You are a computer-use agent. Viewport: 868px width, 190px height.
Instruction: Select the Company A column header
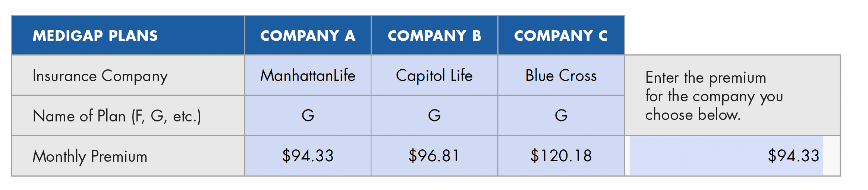pos(308,35)
